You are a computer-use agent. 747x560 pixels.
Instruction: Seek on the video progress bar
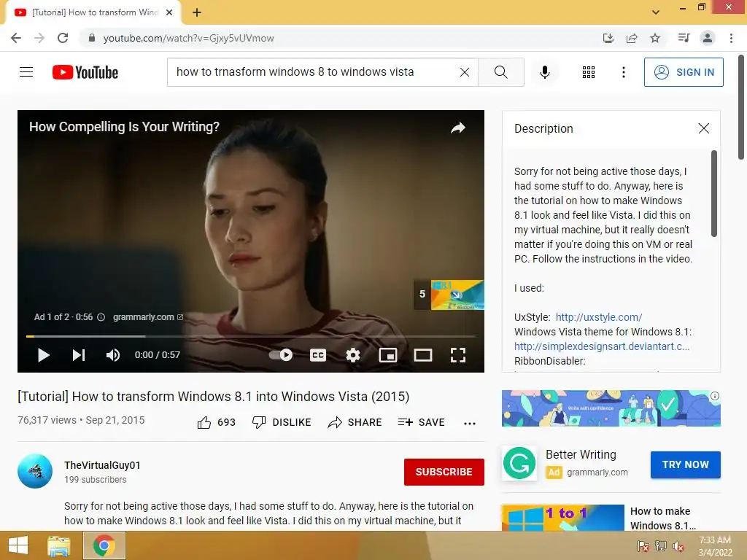251,336
